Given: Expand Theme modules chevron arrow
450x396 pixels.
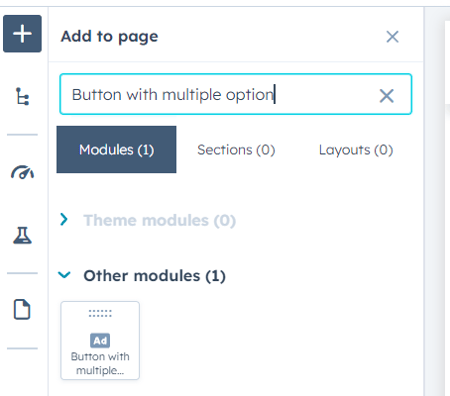Looking at the screenshot, I should click(64, 219).
